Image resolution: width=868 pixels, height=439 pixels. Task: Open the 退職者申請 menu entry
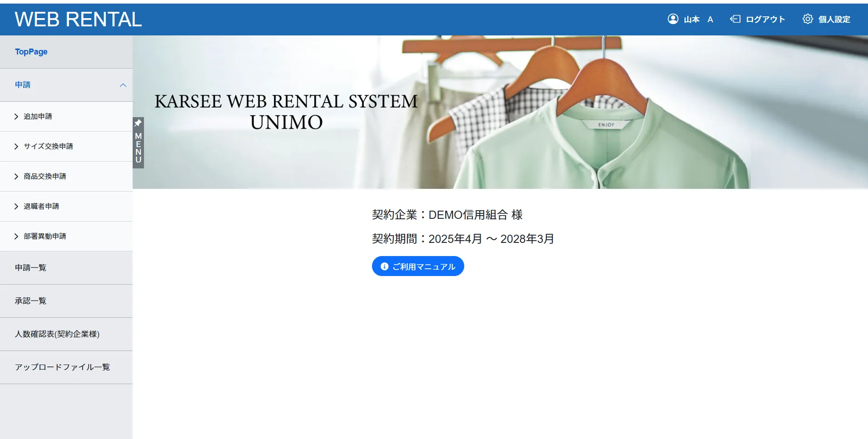pyautogui.click(x=66, y=207)
